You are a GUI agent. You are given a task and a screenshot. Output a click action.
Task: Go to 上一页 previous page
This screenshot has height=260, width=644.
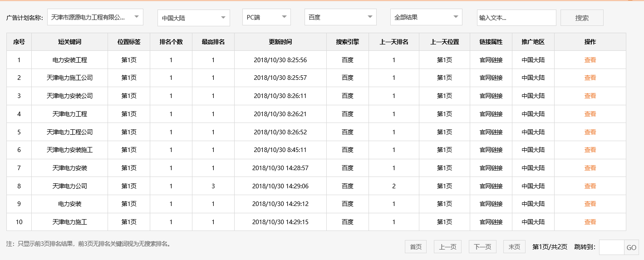pos(447,247)
